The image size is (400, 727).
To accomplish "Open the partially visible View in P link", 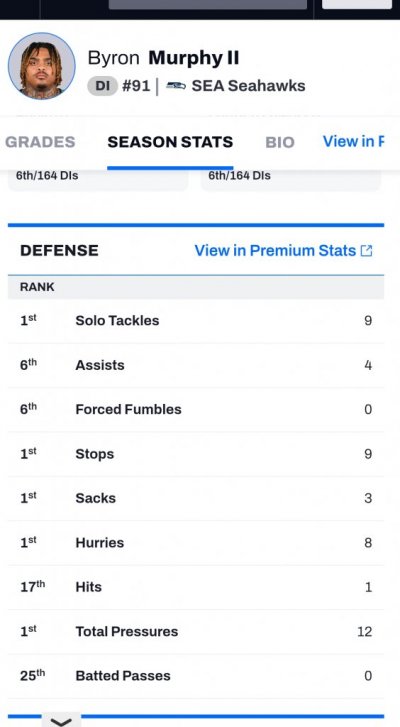I will [354, 141].
